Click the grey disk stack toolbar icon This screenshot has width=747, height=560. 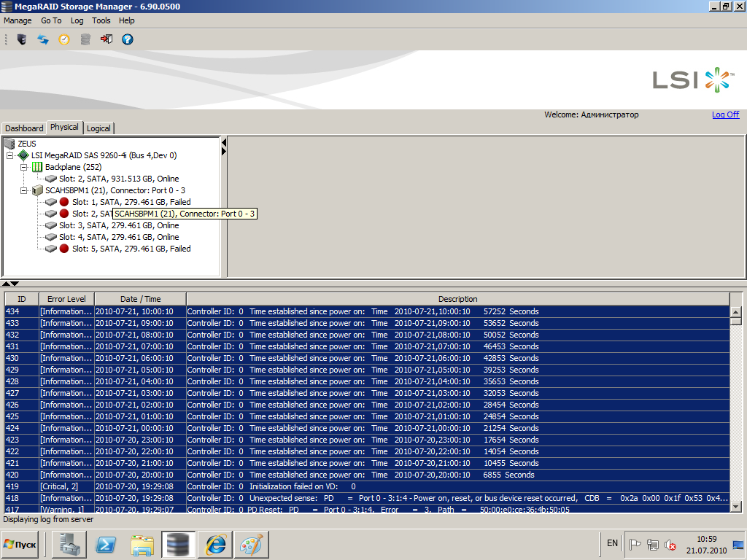pos(85,39)
